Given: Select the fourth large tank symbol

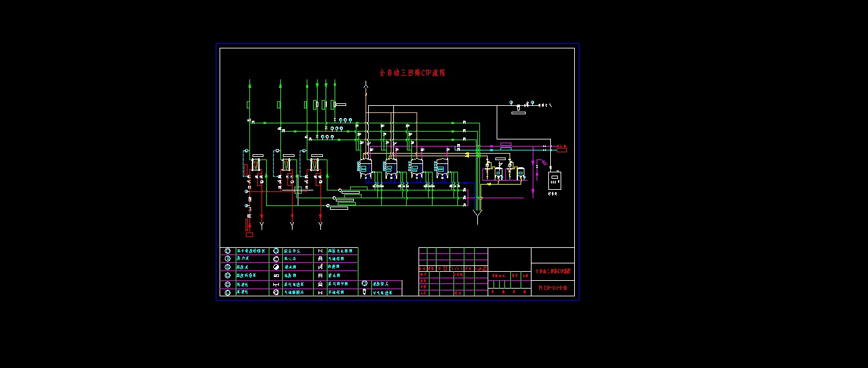Looking at the screenshot, I should pyautogui.click(x=442, y=169).
